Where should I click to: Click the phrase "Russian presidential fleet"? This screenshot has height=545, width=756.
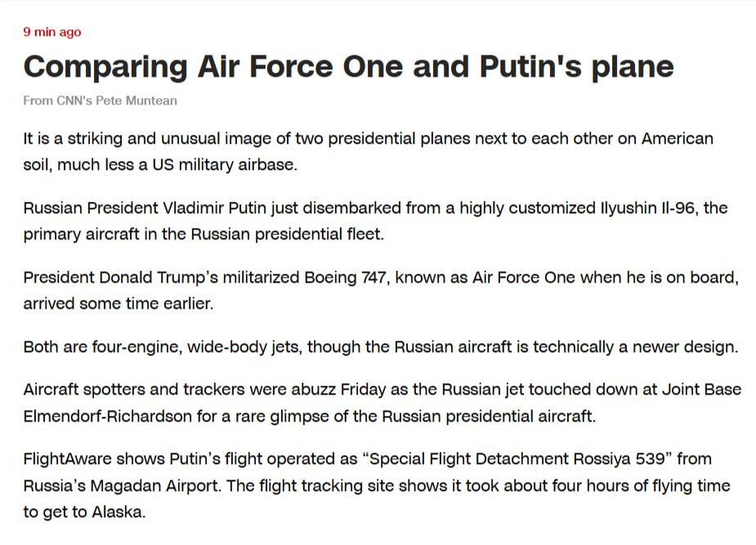pyautogui.click(x=286, y=235)
